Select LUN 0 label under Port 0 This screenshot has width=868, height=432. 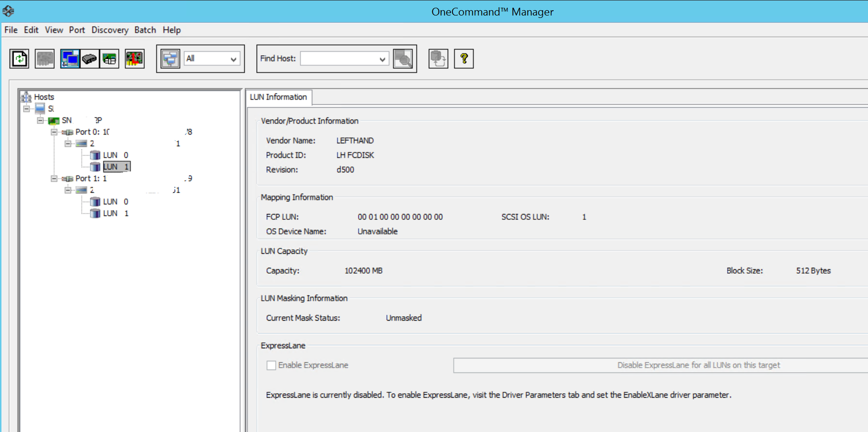pyautogui.click(x=116, y=155)
